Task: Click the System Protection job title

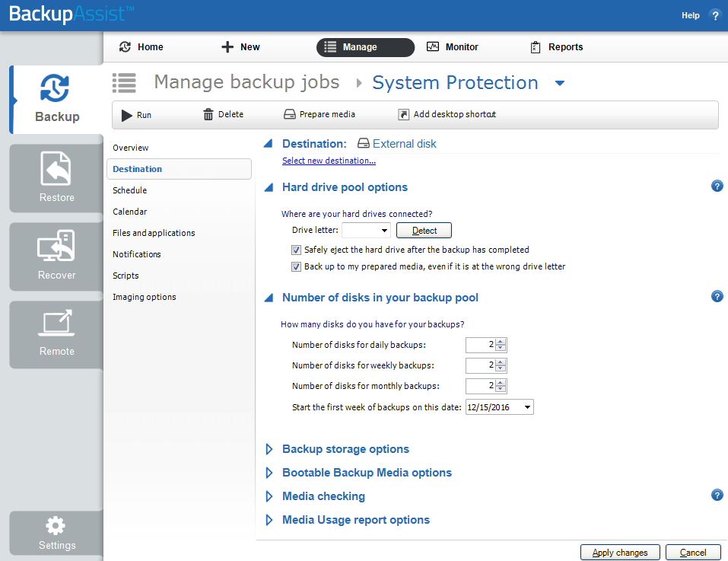Action: [455, 83]
